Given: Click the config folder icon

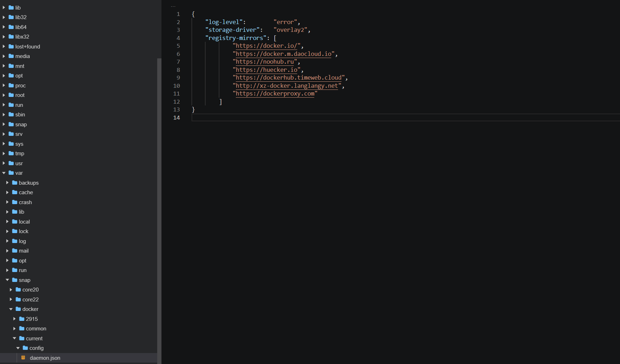Looking at the screenshot, I should click(x=25, y=348).
